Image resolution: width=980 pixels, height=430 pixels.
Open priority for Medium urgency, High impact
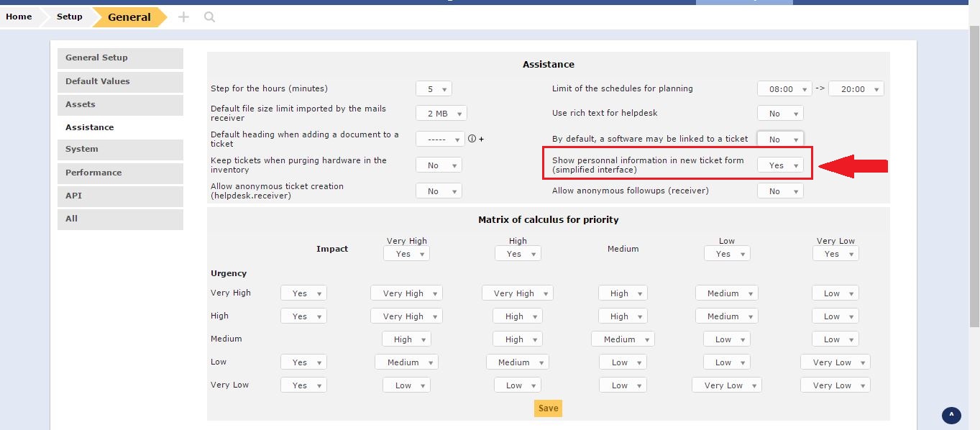[x=518, y=339]
